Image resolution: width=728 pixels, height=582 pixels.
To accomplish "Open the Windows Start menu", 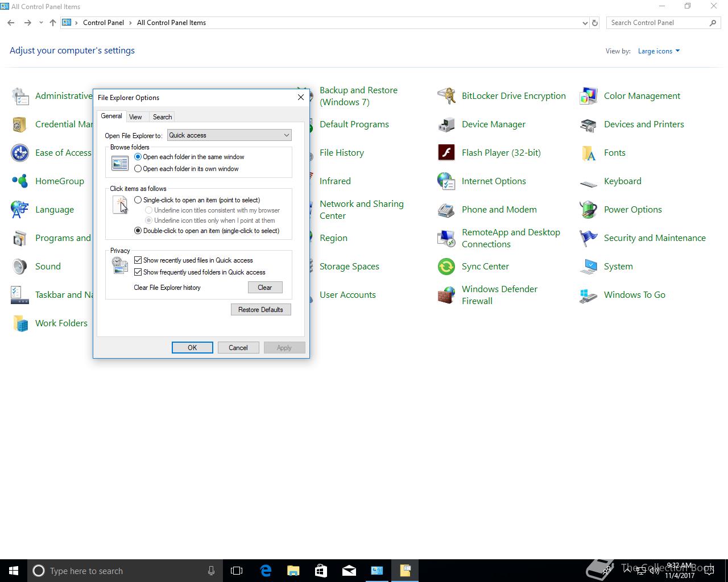I will (x=14, y=571).
